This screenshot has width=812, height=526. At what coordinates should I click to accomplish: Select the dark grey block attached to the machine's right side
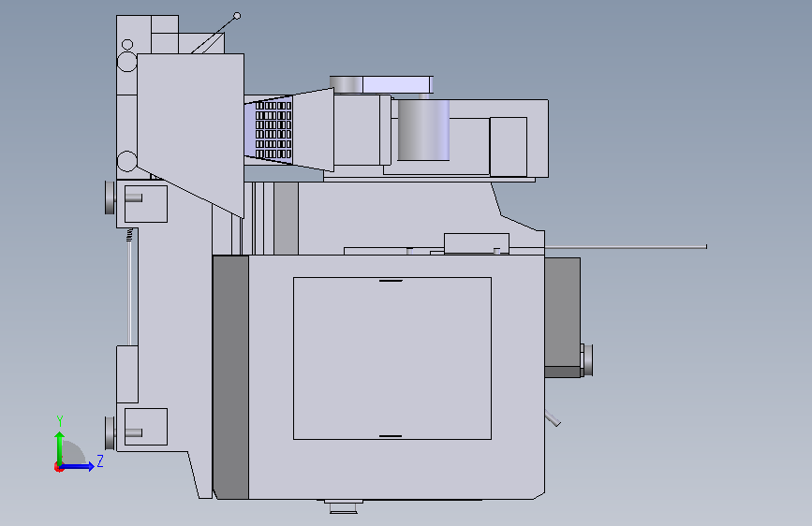click(x=562, y=317)
